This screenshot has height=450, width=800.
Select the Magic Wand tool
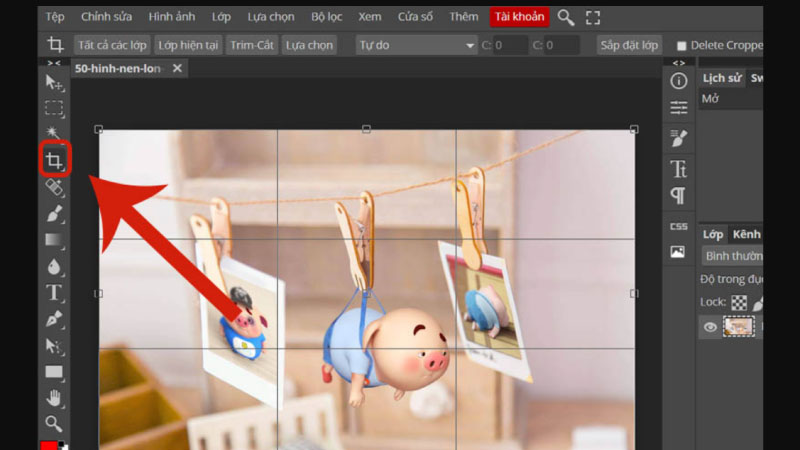tap(53, 132)
